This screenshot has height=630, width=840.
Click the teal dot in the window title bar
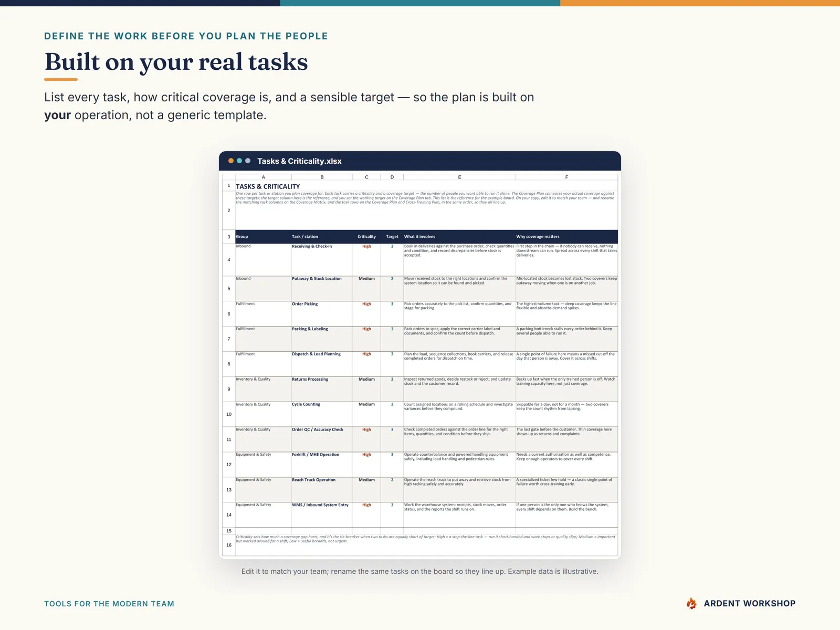239,161
